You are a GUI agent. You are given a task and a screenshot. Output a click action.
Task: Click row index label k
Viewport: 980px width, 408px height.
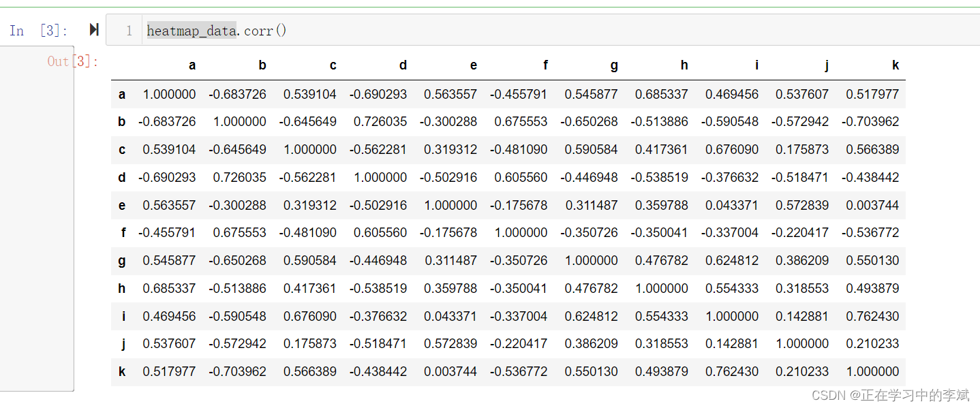[x=122, y=371]
